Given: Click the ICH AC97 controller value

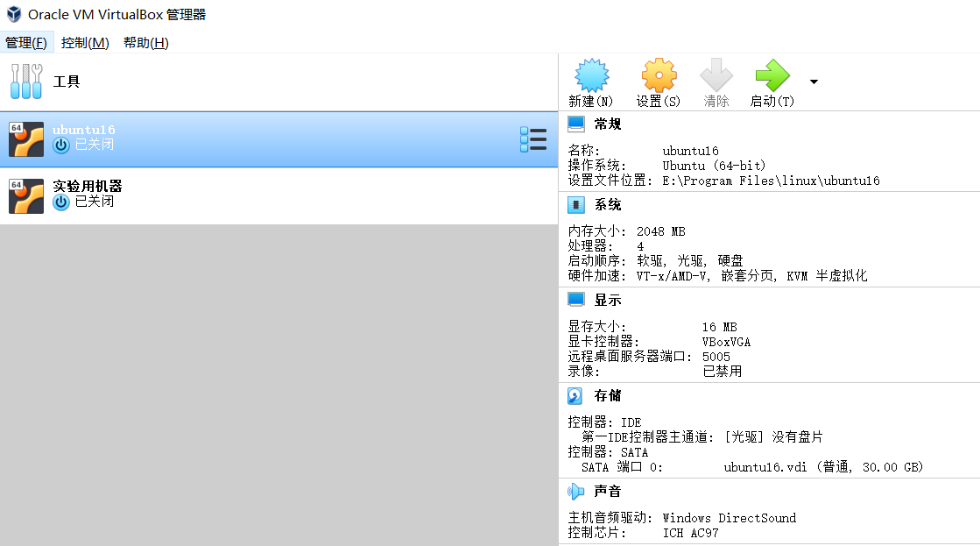Looking at the screenshot, I should (691, 533).
